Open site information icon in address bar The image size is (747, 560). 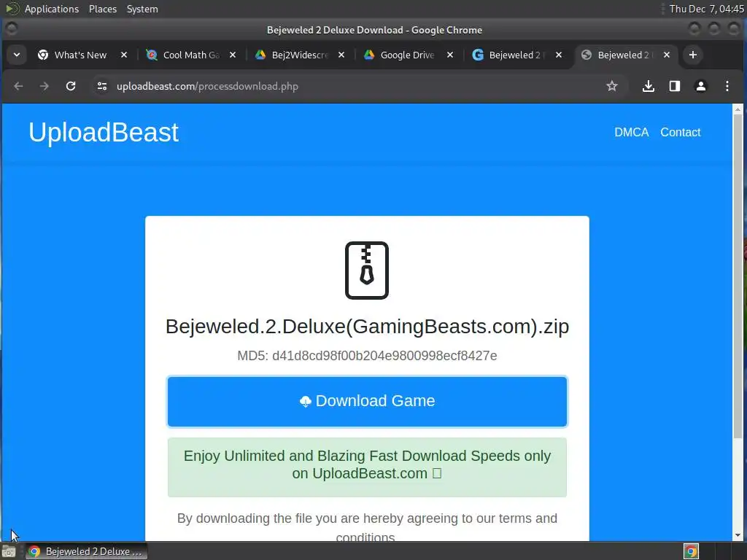(x=102, y=86)
